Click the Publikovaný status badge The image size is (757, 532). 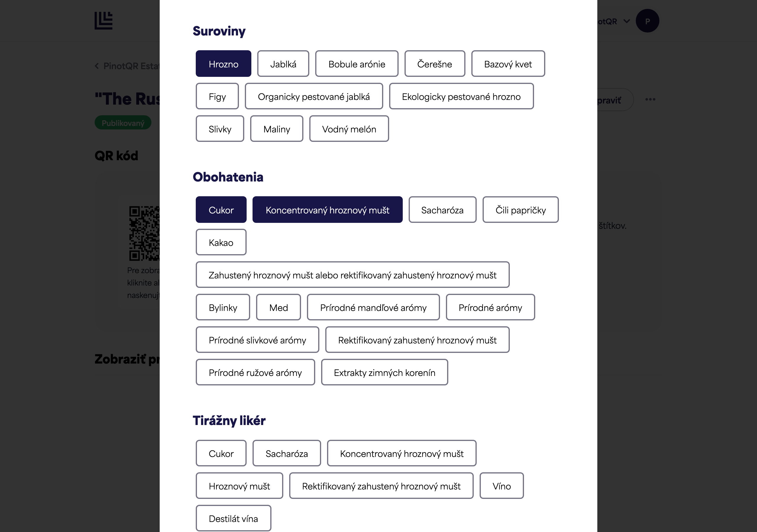pos(123,123)
